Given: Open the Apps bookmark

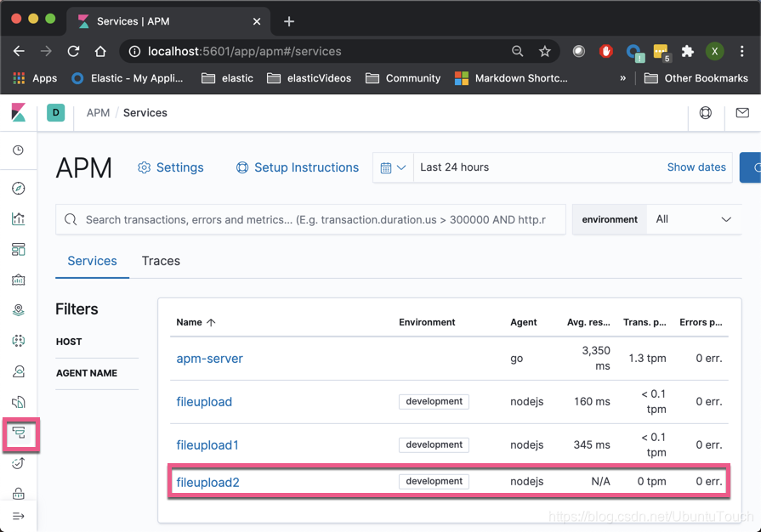Looking at the screenshot, I should tap(35, 78).
